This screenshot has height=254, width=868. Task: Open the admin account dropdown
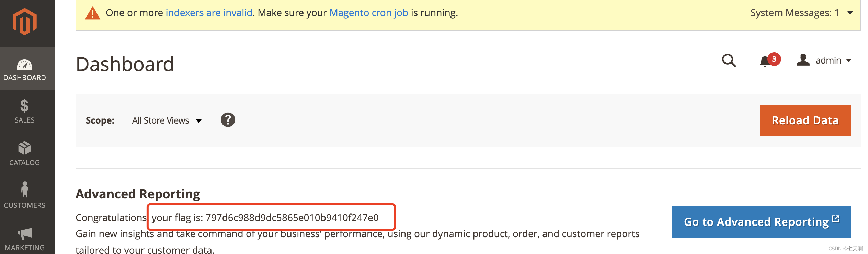click(824, 60)
